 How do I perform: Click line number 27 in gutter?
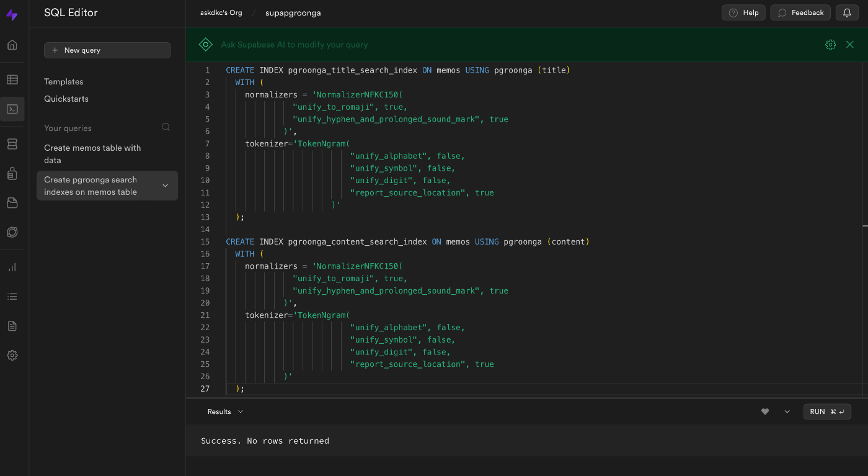pyautogui.click(x=205, y=388)
